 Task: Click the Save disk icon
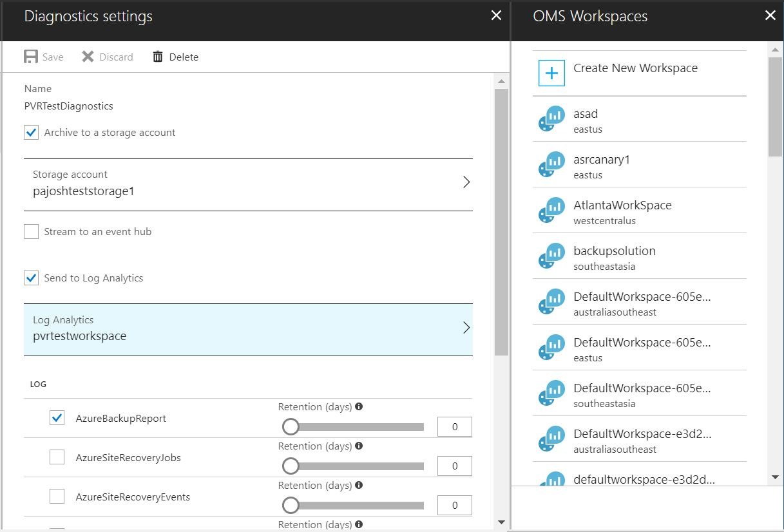point(31,56)
